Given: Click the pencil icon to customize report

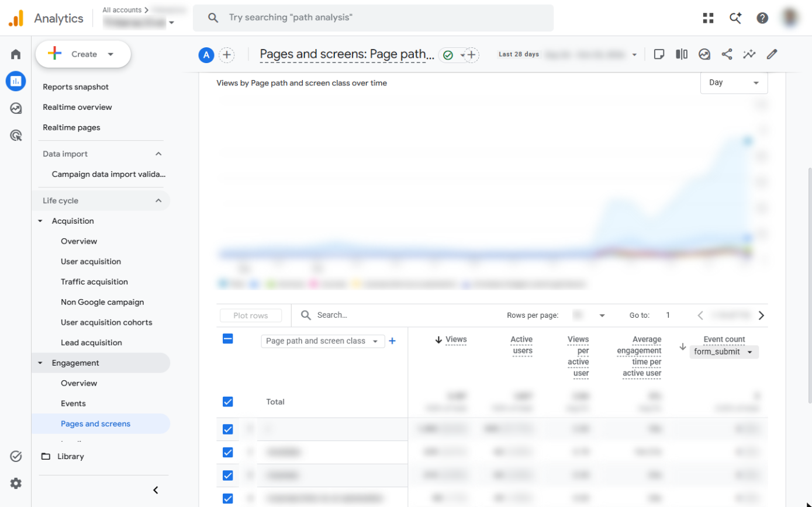Looking at the screenshot, I should click(x=772, y=54).
